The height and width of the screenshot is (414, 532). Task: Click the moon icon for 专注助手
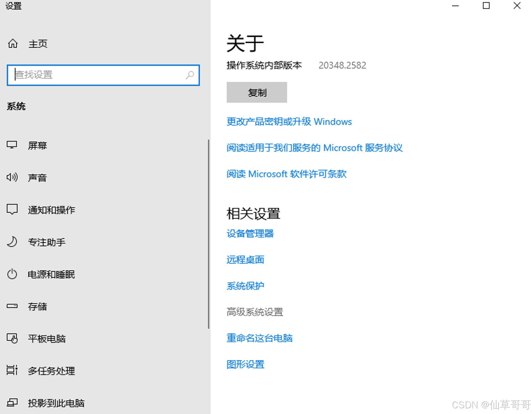12,242
